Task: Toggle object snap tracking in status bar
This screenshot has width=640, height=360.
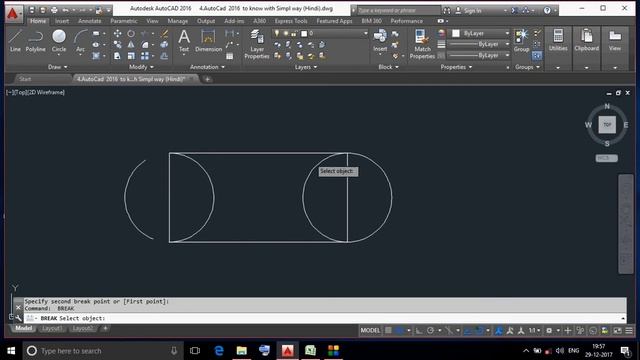Action: pos(468,331)
